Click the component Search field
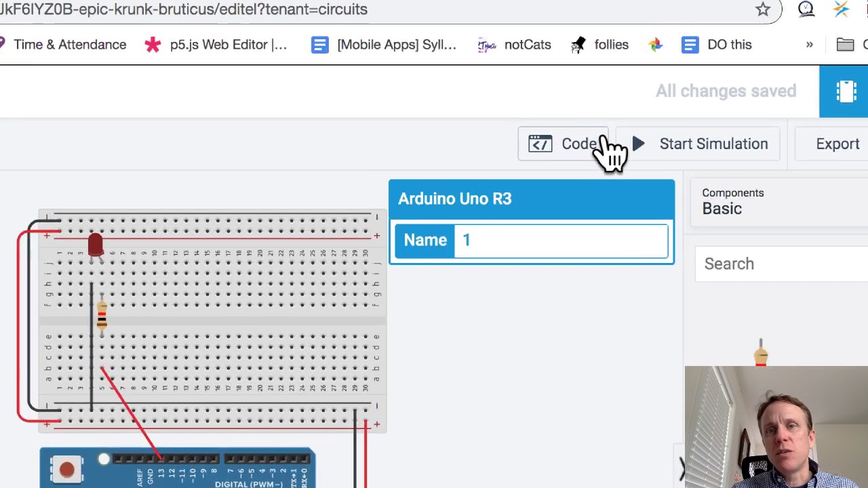This screenshot has height=488, width=868. click(782, 264)
